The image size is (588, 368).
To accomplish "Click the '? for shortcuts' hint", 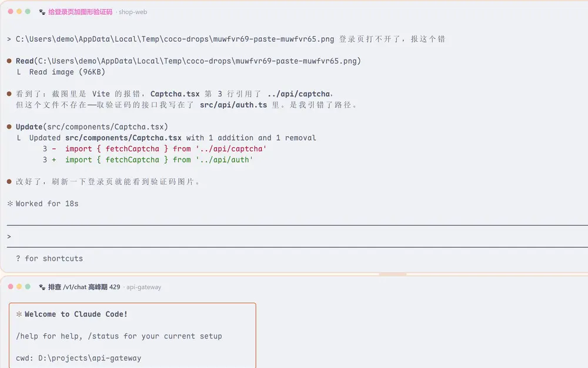I will (x=49, y=258).
